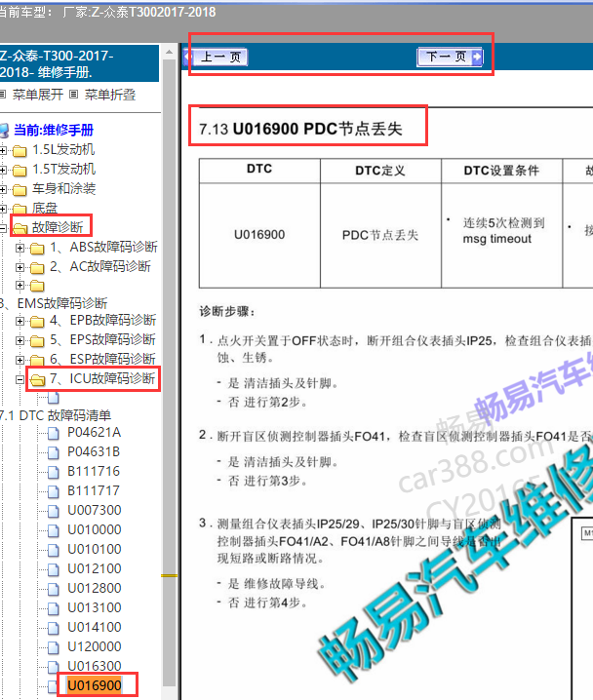
Task: Open the U013100 fault code page
Action: [95, 608]
